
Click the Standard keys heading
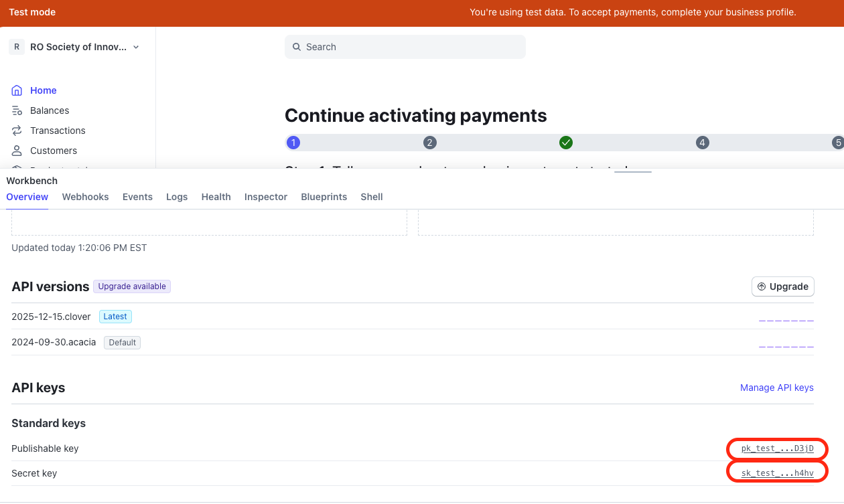(x=48, y=423)
